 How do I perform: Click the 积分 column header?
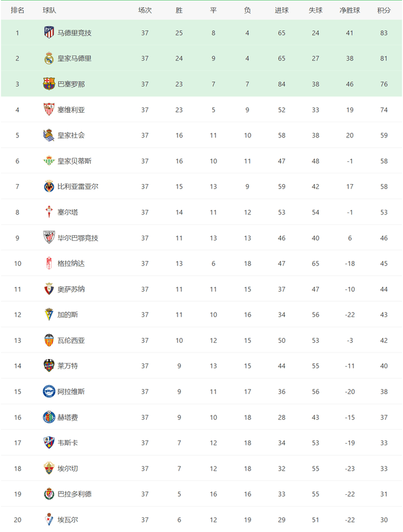pyautogui.click(x=383, y=11)
